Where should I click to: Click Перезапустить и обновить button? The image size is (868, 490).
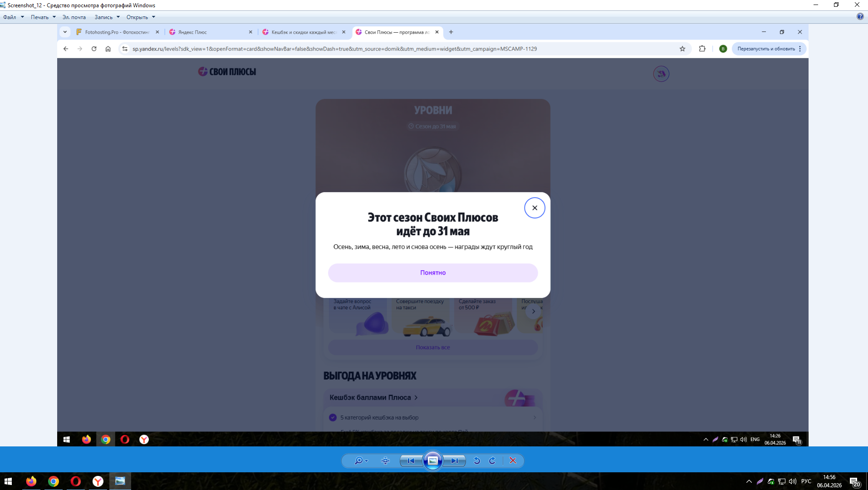click(766, 49)
